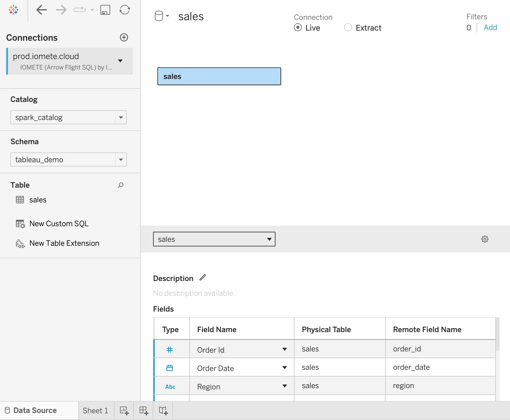This screenshot has width=510, height=420.
Task: Open the tableau_demo Schema dropdown
Action: (69, 159)
